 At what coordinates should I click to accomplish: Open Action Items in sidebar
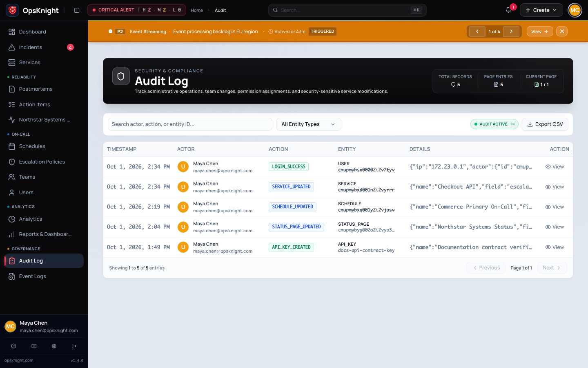(x=44, y=105)
